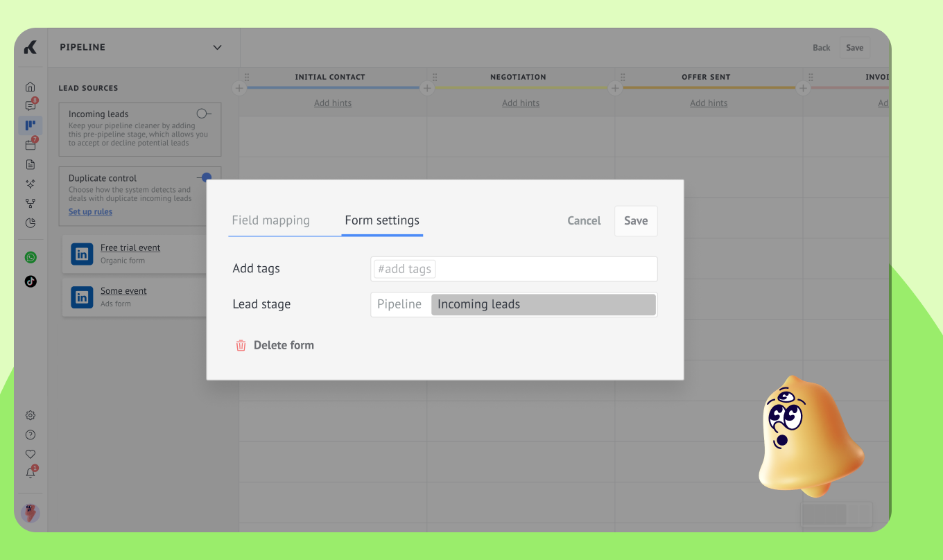Switch to the Field mapping tab
The height and width of the screenshot is (560, 943).
(x=270, y=220)
